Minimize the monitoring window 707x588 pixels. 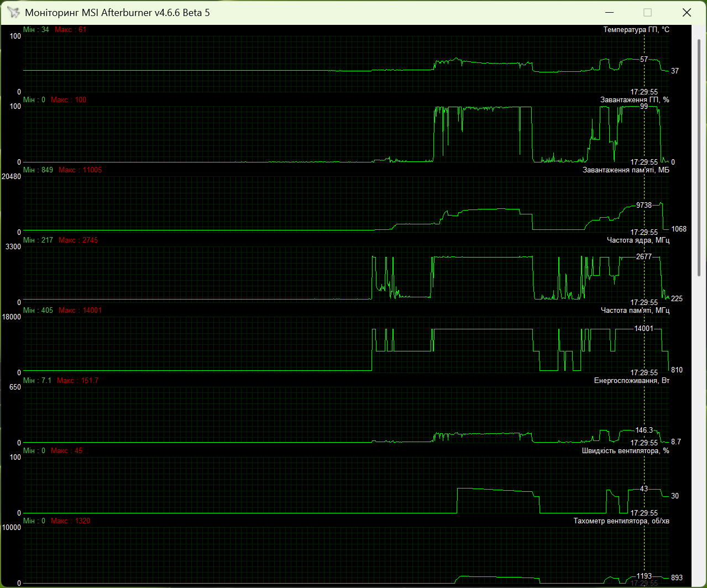point(610,12)
